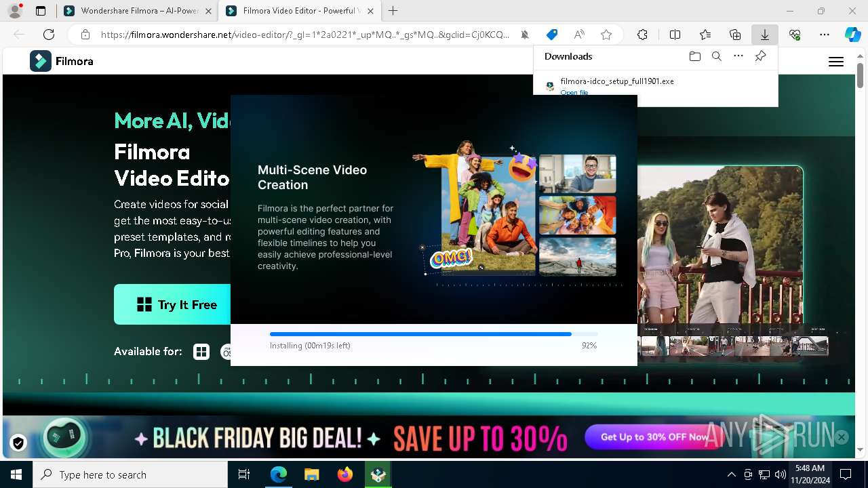Click the 92% progress value

(589, 346)
